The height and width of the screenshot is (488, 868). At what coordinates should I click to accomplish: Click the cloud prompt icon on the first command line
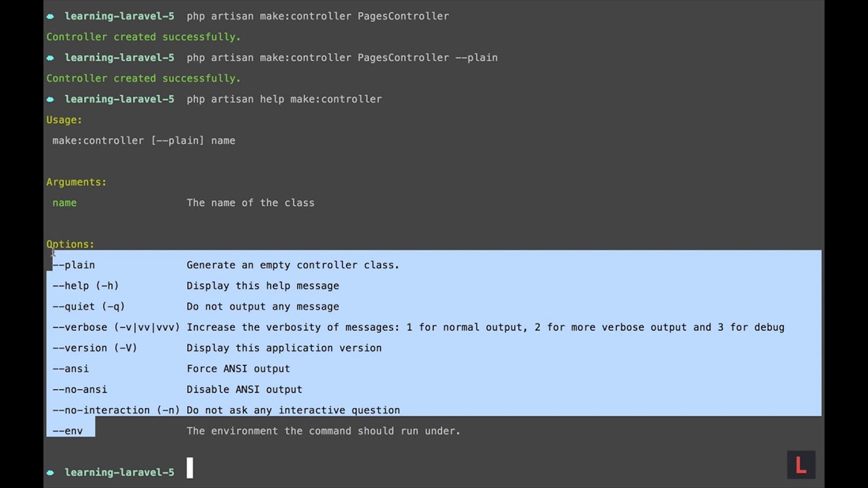coord(50,16)
